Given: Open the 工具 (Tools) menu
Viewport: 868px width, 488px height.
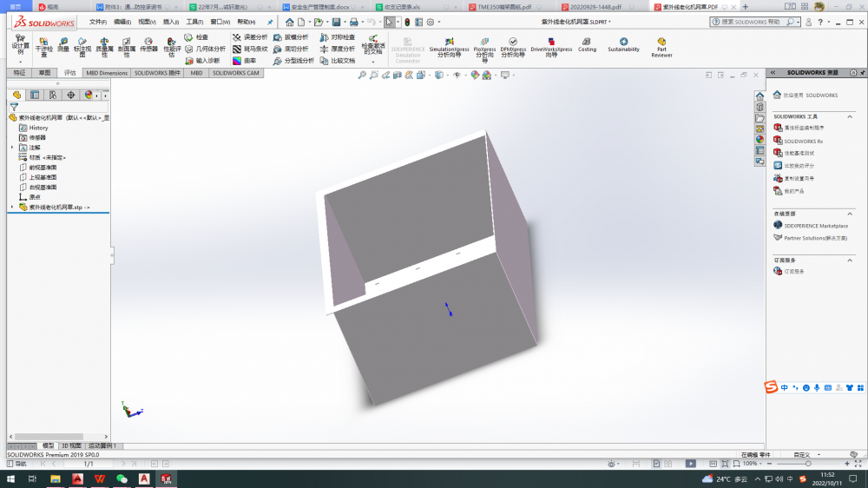Looking at the screenshot, I should (x=194, y=22).
